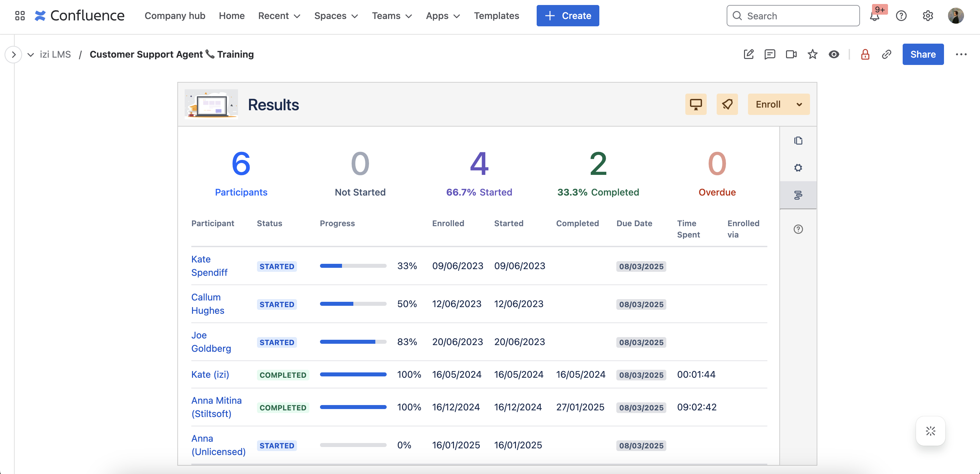
Task: Open the Templates menu item
Action: (x=496, y=16)
